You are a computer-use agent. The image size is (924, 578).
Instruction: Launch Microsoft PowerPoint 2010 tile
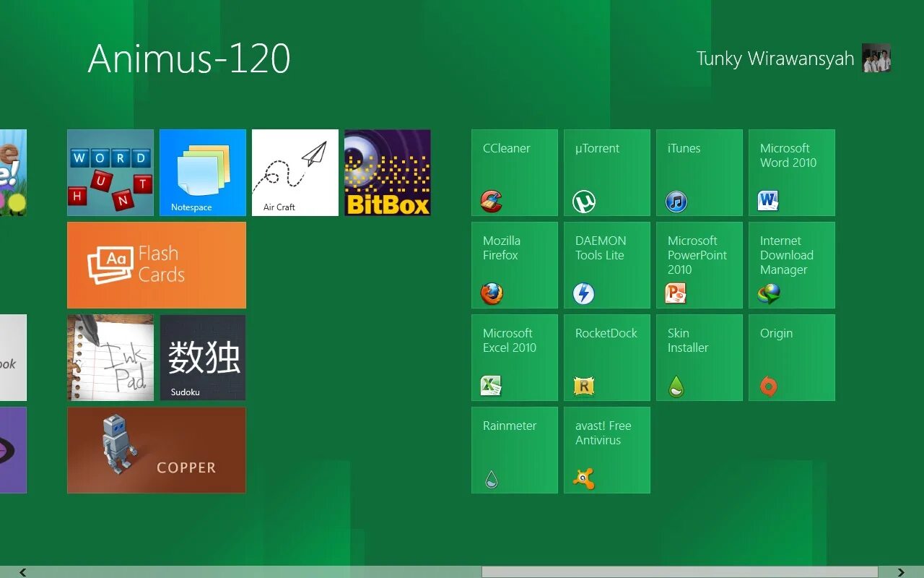(x=699, y=265)
